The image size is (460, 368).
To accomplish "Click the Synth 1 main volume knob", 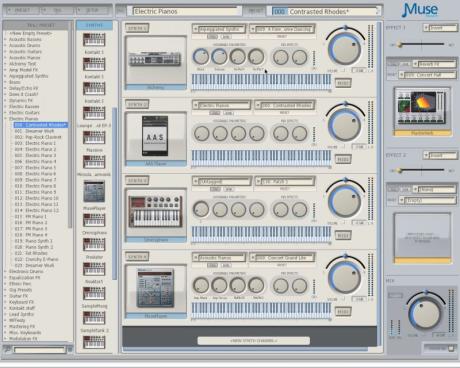I will click(x=345, y=49).
